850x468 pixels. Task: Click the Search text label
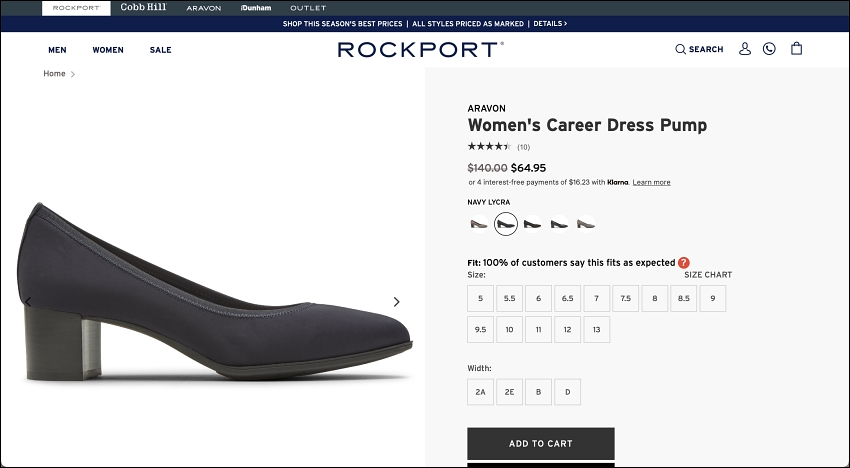pyautogui.click(x=706, y=49)
